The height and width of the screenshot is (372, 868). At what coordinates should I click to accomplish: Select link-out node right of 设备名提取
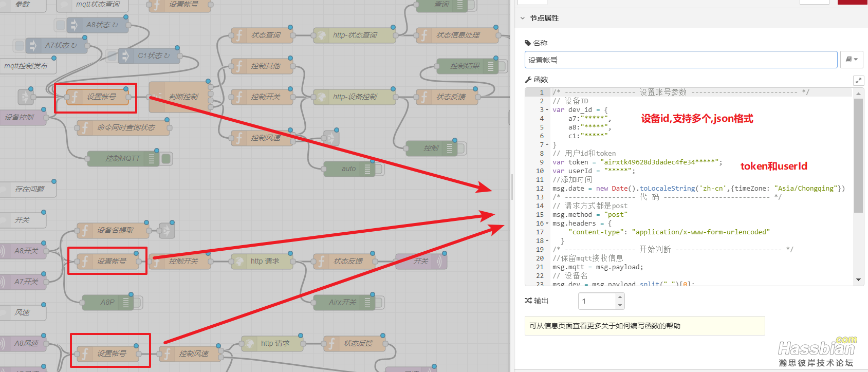[x=167, y=230]
